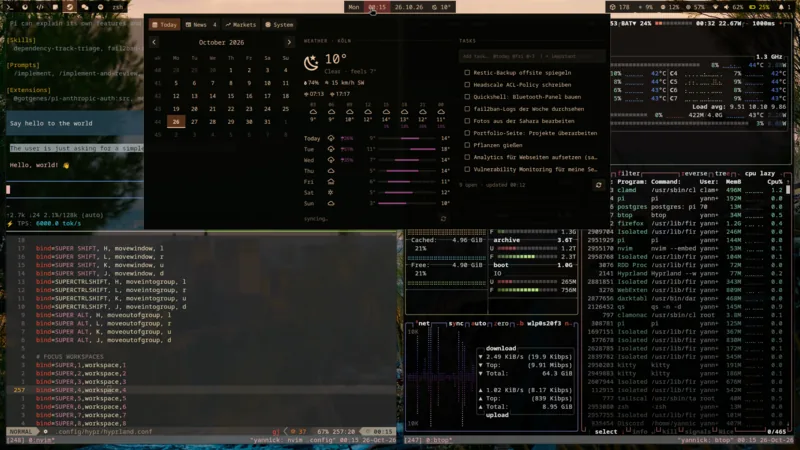Screen dimensions: 800x450
Task: Complete Portfolio-Seite: Projekte überarbeiten task
Action: tap(467, 133)
